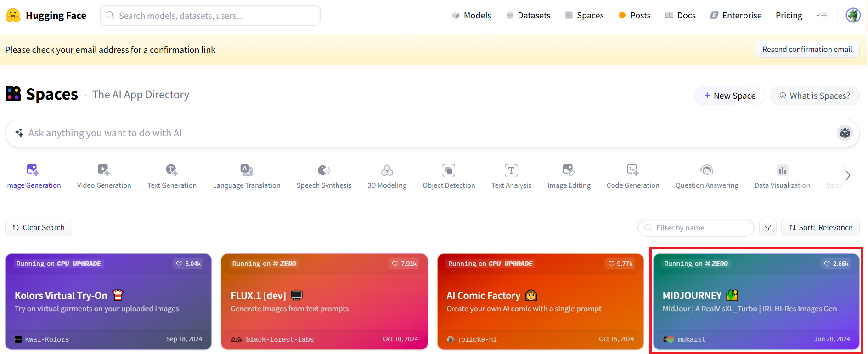Open the Kolors Virtual Try-On space card

point(108,302)
